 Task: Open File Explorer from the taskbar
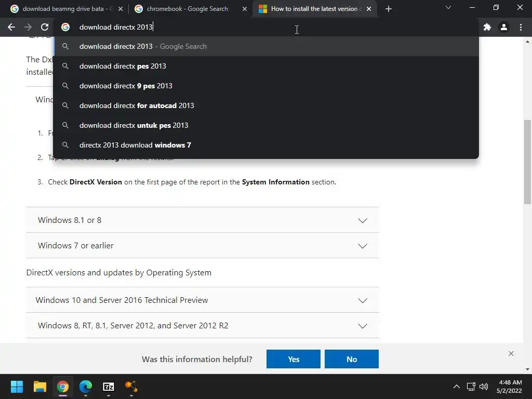point(39,387)
